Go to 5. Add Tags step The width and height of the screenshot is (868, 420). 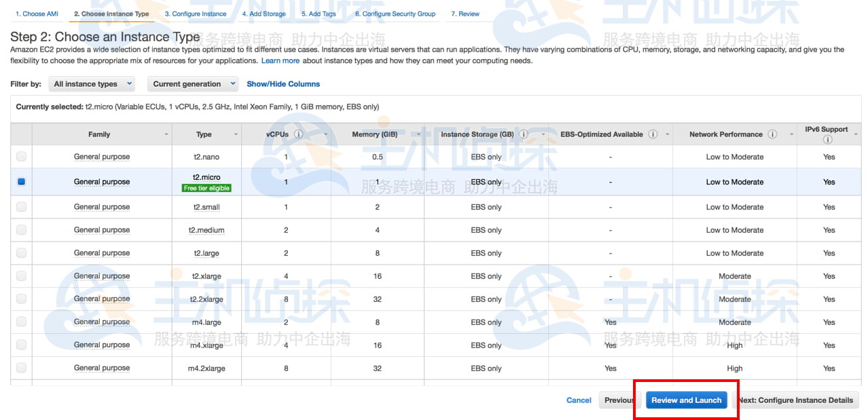319,14
